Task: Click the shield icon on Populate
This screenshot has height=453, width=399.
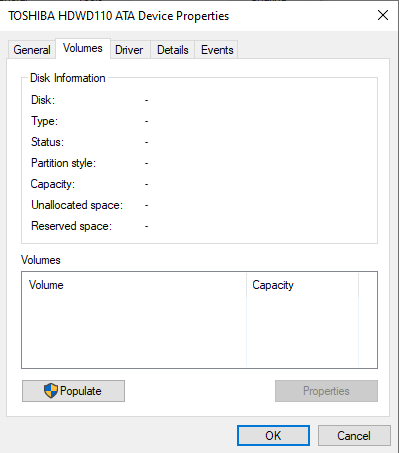Action: pos(51,391)
